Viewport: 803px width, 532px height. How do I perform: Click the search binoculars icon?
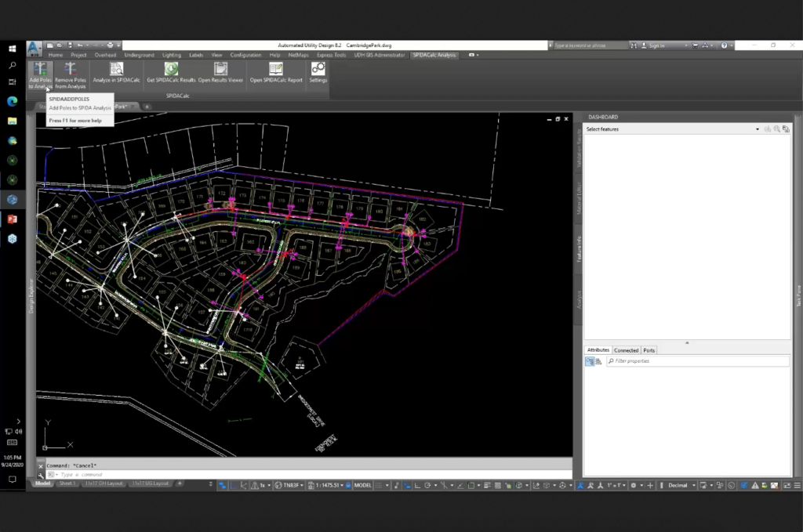coord(634,45)
